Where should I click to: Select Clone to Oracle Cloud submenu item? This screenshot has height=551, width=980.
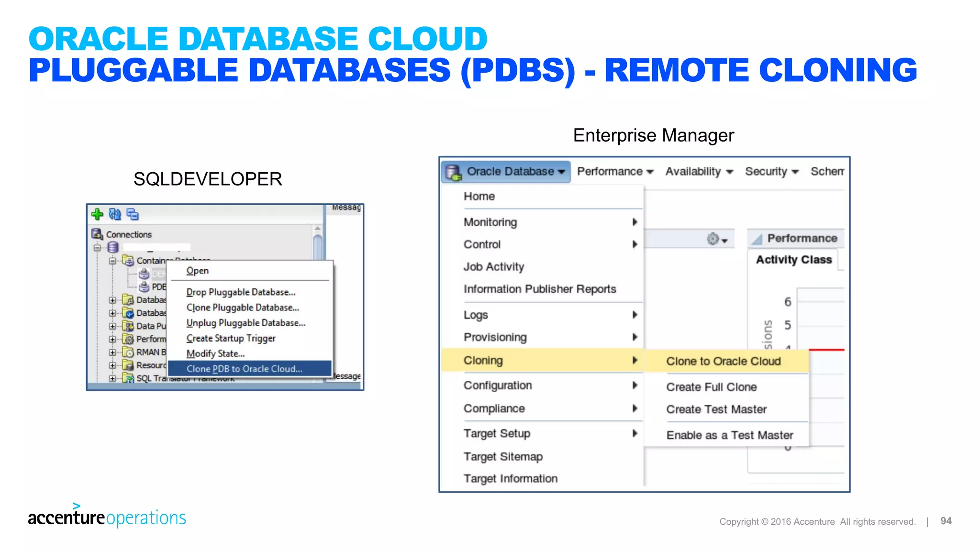pyautogui.click(x=726, y=362)
